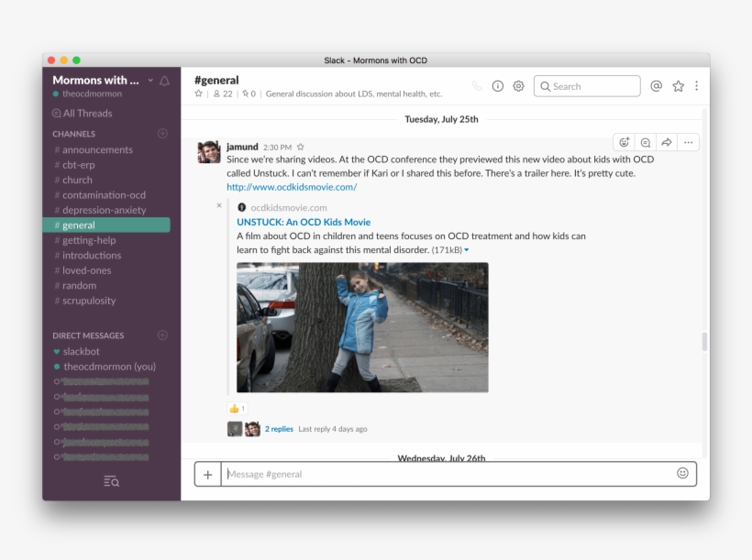The height and width of the screenshot is (560, 752).
Task: Go to depression-anxiety channel
Action: pos(104,210)
